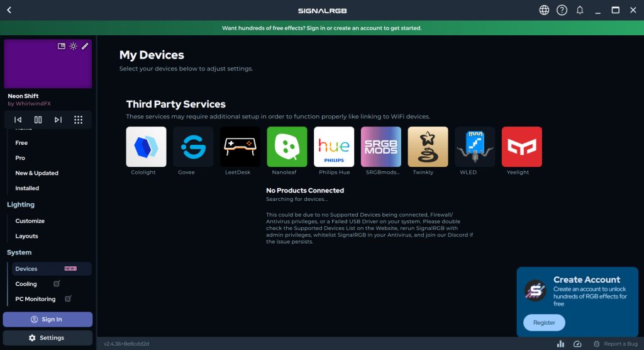
Task: Skip to the previous effect
Action: 18,120
